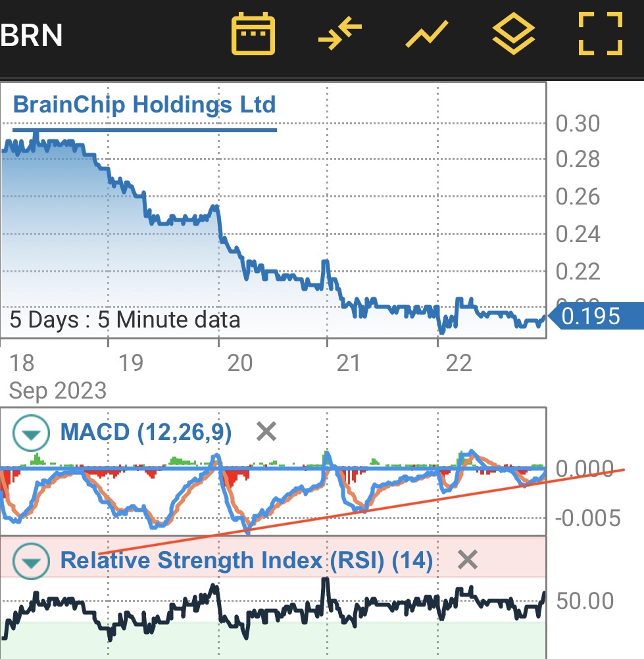Open the calendar date range icon
This screenshot has height=659, width=644.
pos(253,33)
